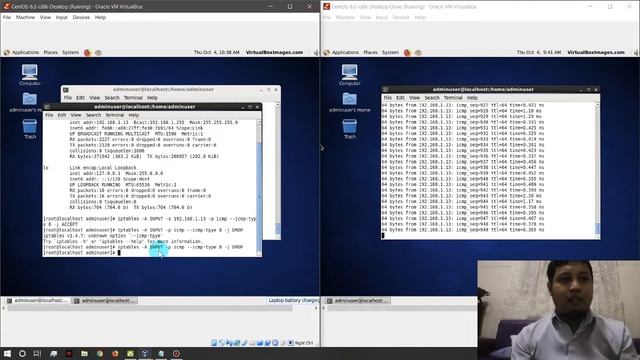
Task: Click optical drive indicator in VirtualBox status bar
Action: 222,342
